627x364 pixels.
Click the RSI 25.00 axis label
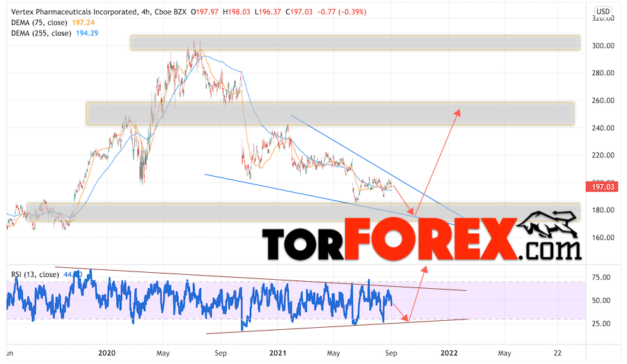point(601,324)
